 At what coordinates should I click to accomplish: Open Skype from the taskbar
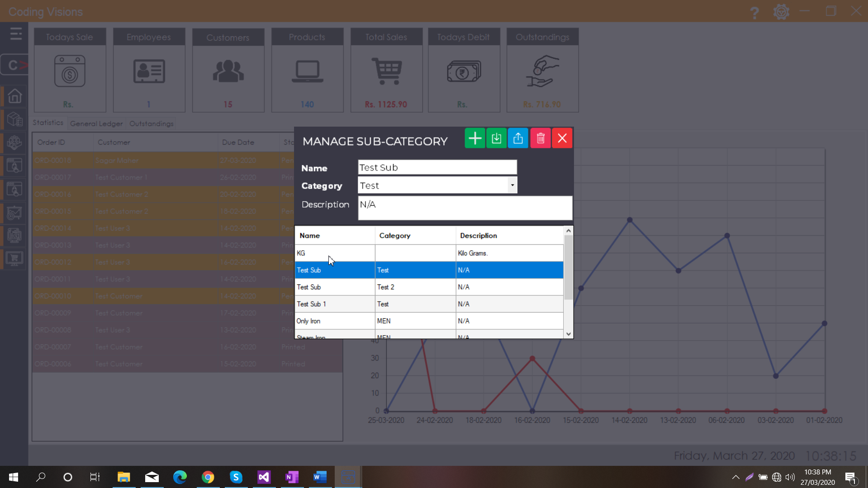click(236, 477)
